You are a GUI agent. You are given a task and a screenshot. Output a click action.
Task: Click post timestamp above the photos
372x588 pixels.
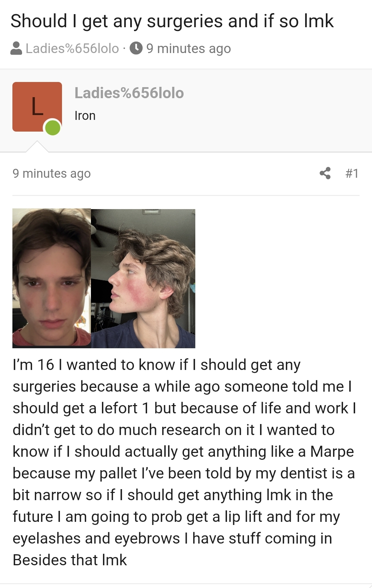(x=52, y=173)
